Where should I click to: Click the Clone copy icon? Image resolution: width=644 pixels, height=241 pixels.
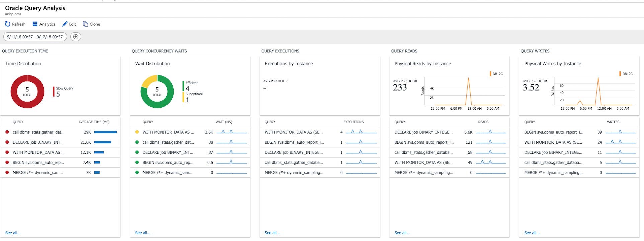pos(86,24)
